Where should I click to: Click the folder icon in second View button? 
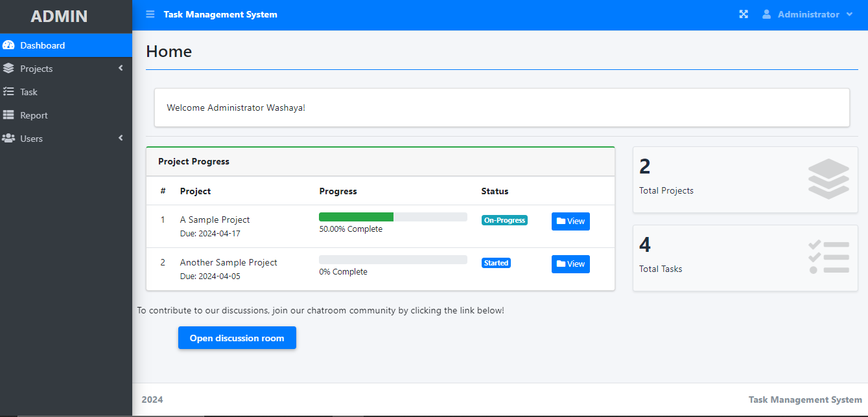point(561,264)
